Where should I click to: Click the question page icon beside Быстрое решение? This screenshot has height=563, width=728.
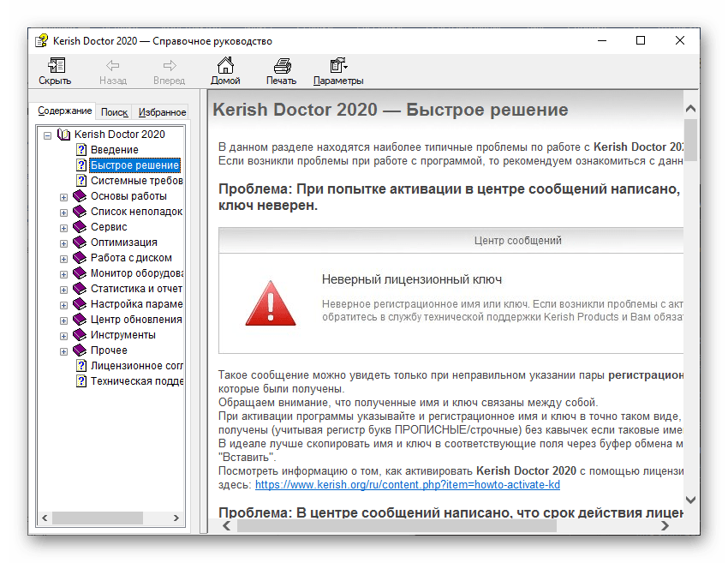click(x=81, y=165)
